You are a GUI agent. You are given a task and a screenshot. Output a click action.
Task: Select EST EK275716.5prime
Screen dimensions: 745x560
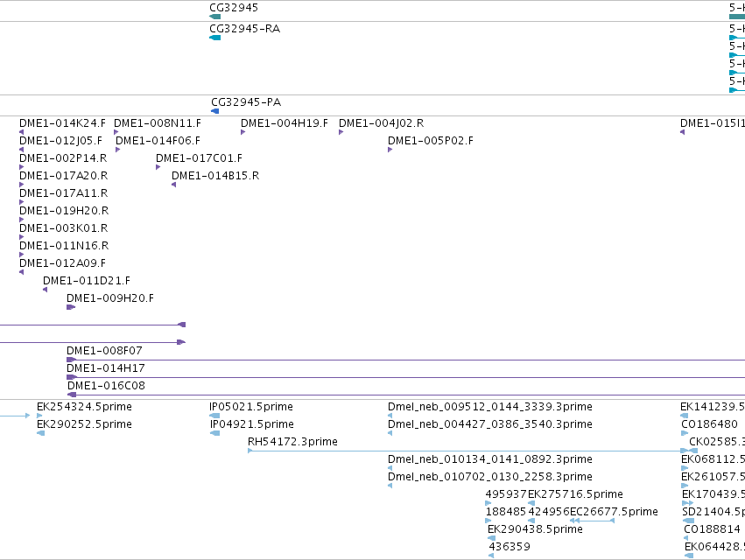575,494
